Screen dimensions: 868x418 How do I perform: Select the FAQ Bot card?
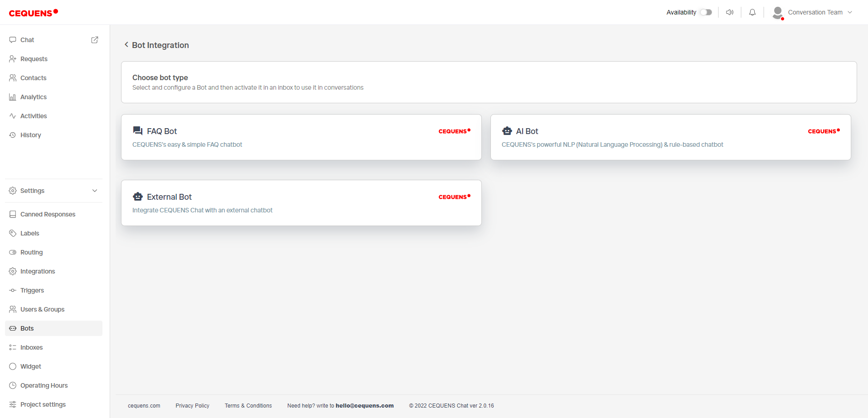pos(301,137)
